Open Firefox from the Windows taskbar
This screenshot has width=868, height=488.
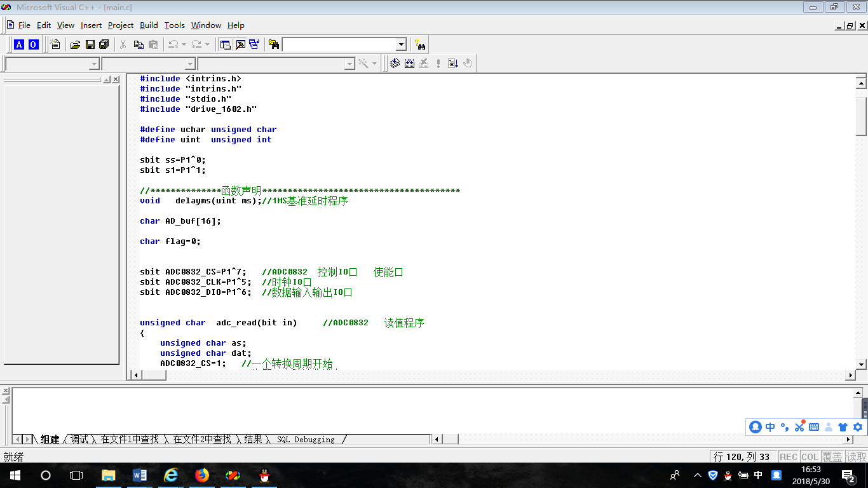(x=202, y=475)
